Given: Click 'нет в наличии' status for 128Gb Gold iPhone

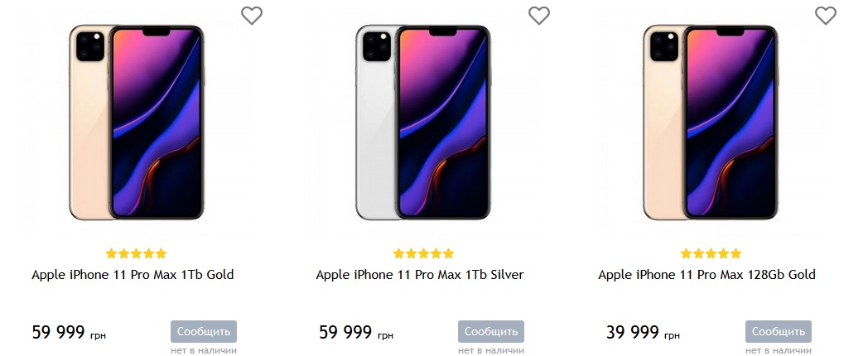Looking at the screenshot, I should [779, 350].
